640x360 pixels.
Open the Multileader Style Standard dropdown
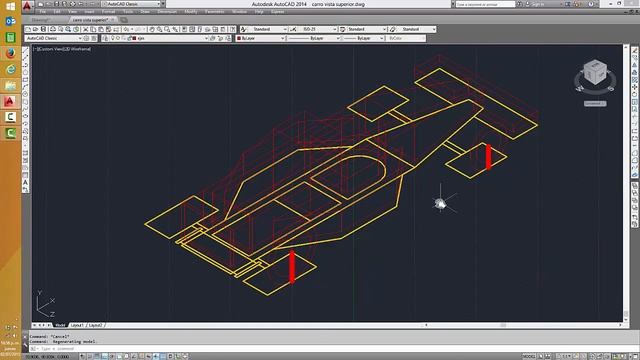pos(416,29)
